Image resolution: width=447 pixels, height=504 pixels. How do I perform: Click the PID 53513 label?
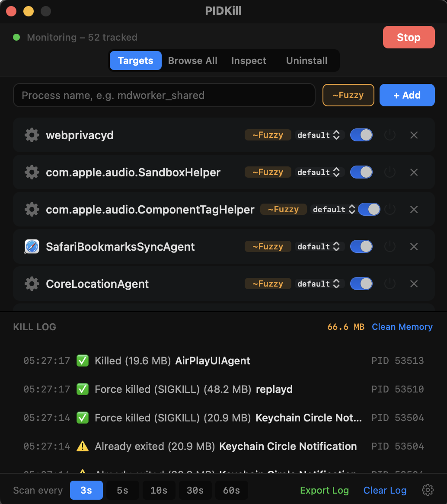pos(398,360)
